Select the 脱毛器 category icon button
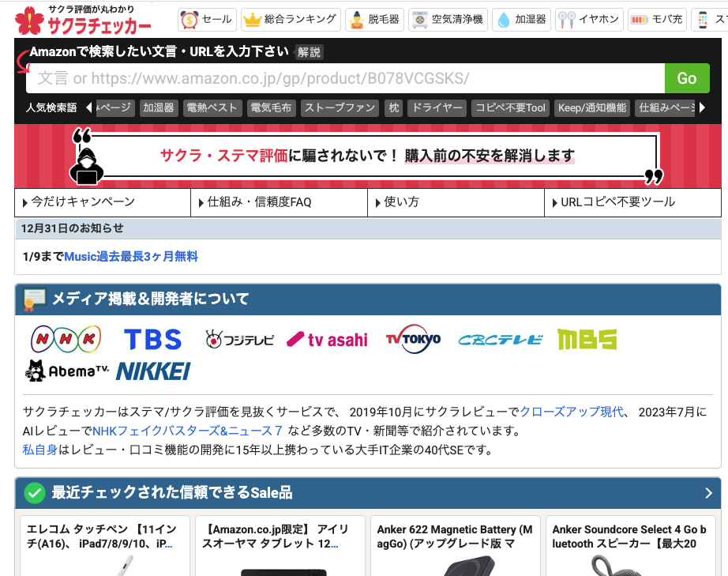 click(374, 20)
